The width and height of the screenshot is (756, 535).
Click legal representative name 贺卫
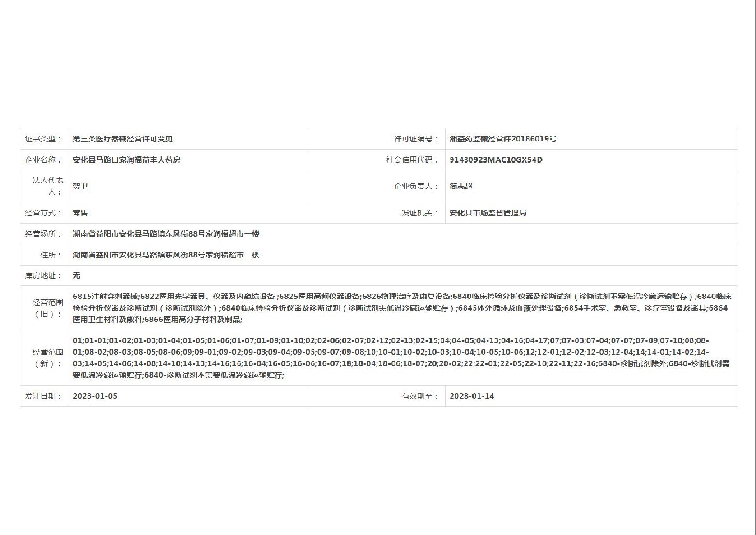pyautogui.click(x=80, y=186)
